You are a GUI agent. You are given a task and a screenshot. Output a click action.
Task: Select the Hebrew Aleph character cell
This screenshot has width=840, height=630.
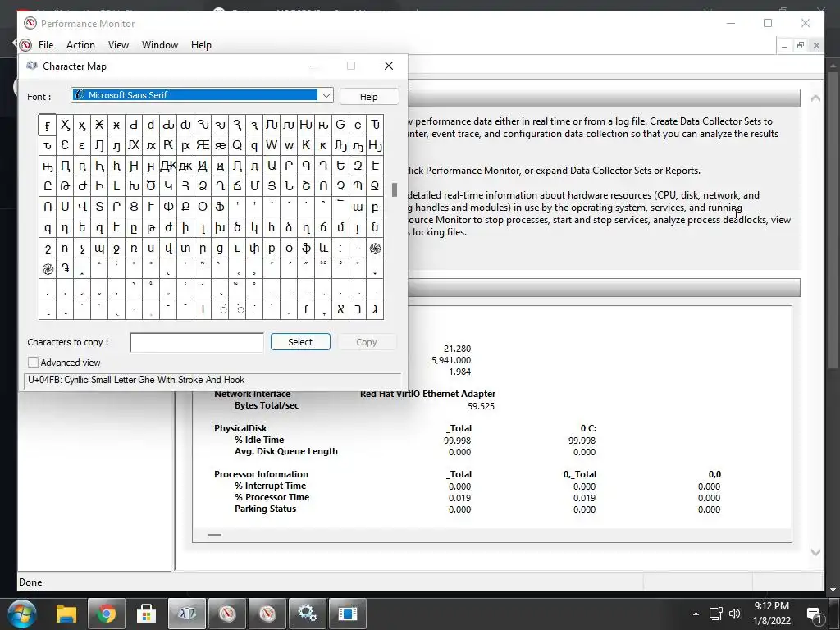(340, 309)
